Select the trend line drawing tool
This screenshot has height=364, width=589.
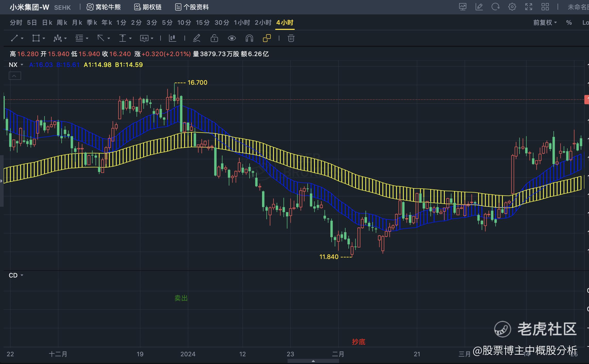click(x=14, y=38)
